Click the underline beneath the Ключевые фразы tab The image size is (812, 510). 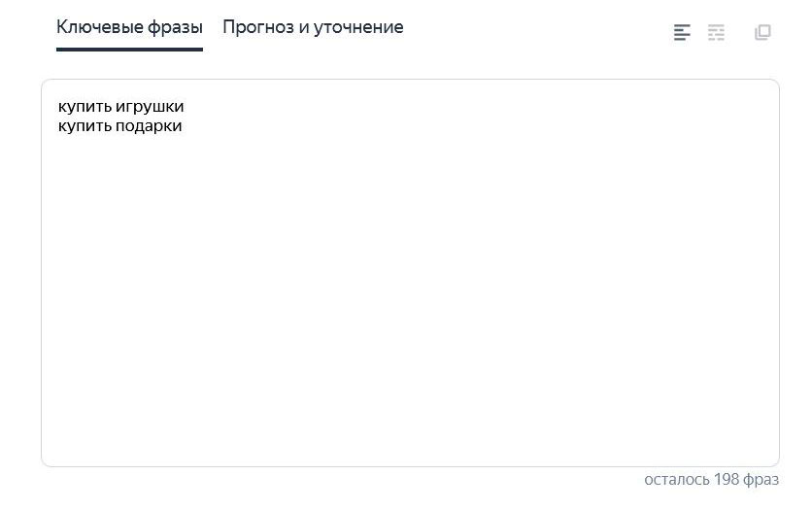[x=129, y=50]
